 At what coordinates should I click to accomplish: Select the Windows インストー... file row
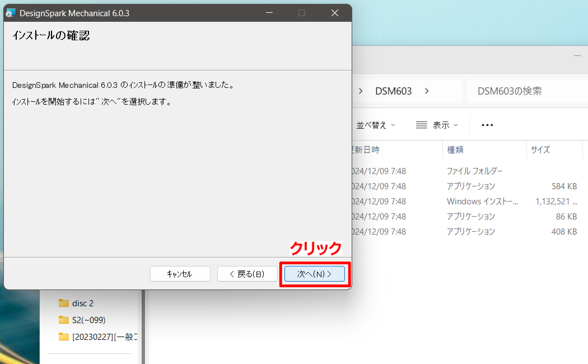[467, 201]
